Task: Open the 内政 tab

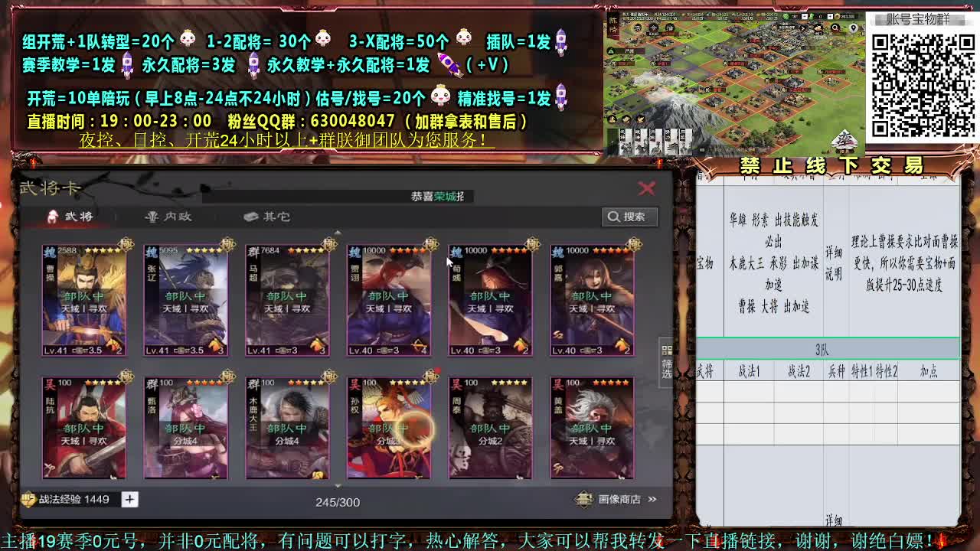Action: point(168,217)
